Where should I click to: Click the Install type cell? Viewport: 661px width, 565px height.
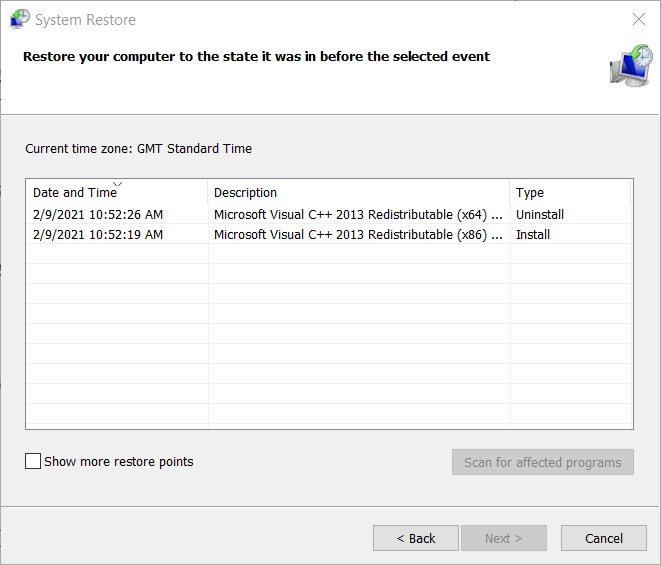pyautogui.click(x=533, y=234)
